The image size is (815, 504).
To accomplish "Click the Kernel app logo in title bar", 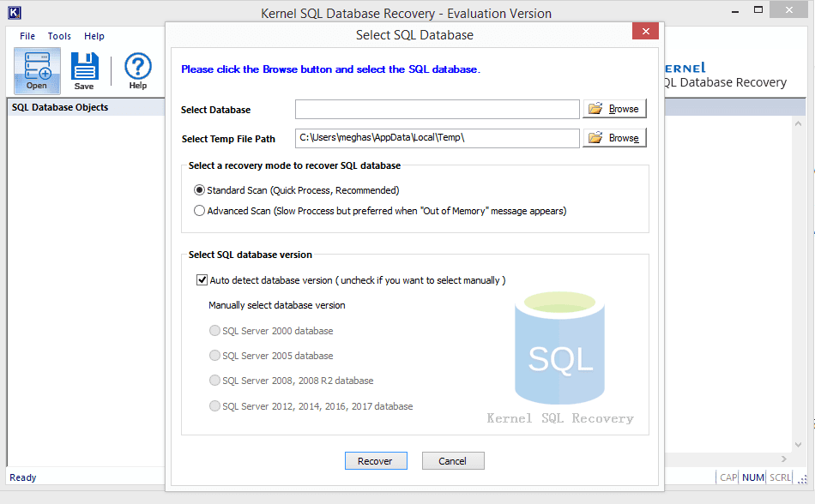I will pos(14,13).
